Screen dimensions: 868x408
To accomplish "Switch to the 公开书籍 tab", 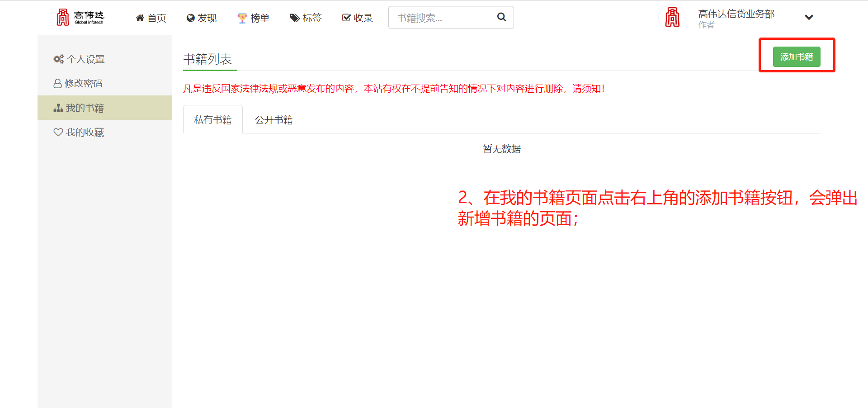I will click(x=274, y=120).
